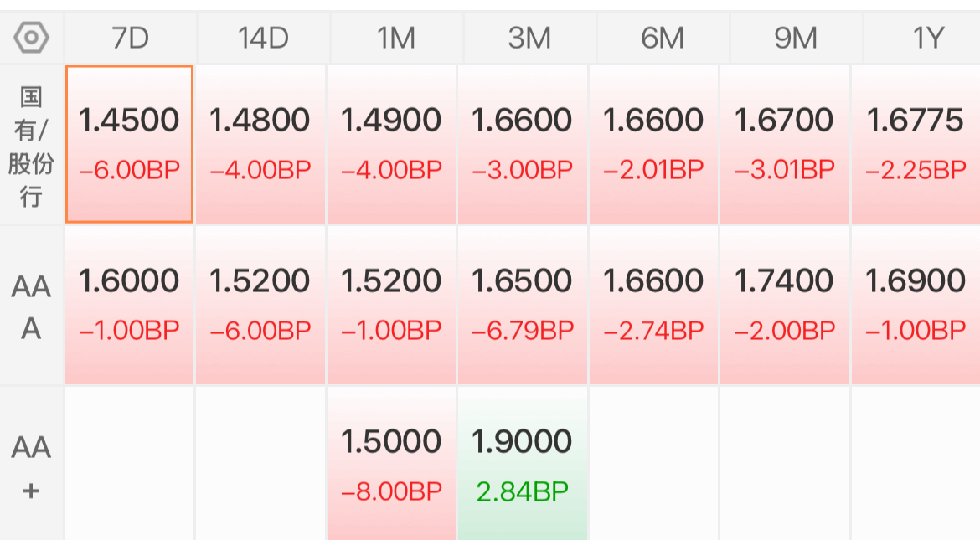Select the 1M column header

coord(396,39)
